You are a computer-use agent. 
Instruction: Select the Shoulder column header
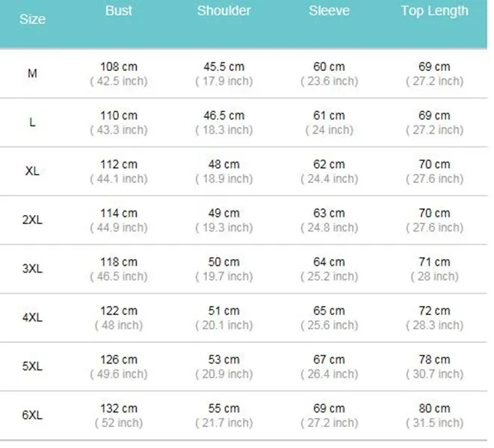click(x=223, y=10)
